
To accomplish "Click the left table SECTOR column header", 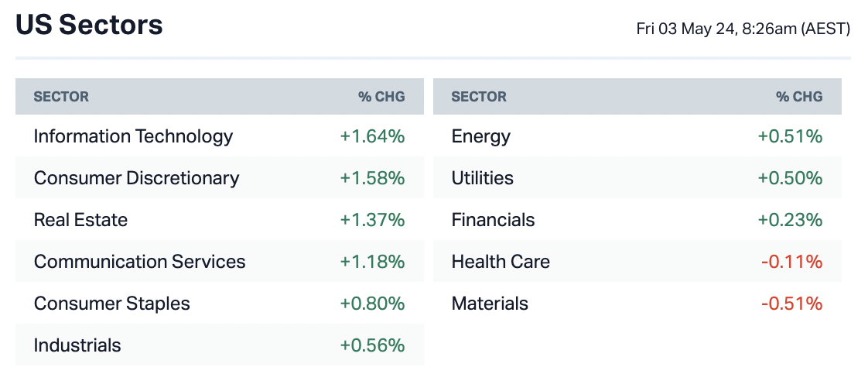I will click(61, 97).
